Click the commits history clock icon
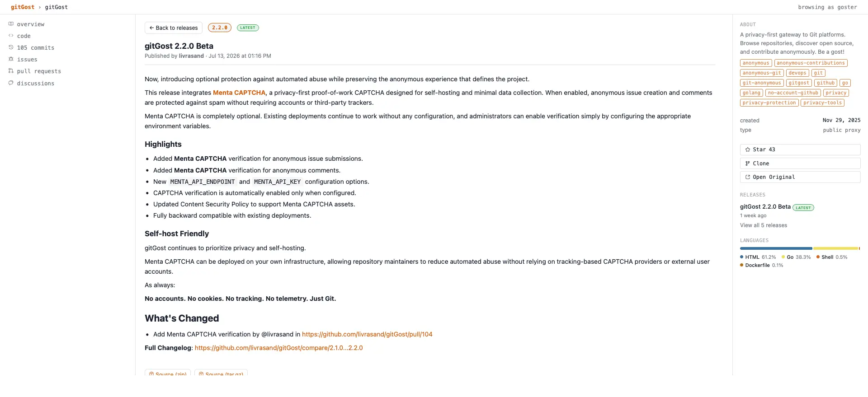 (x=11, y=47)
